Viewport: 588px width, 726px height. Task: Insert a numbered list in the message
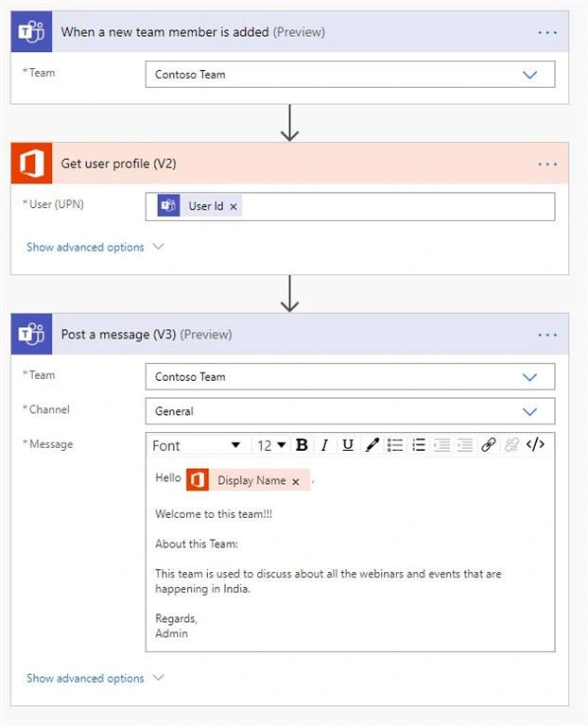coord(419,445)
